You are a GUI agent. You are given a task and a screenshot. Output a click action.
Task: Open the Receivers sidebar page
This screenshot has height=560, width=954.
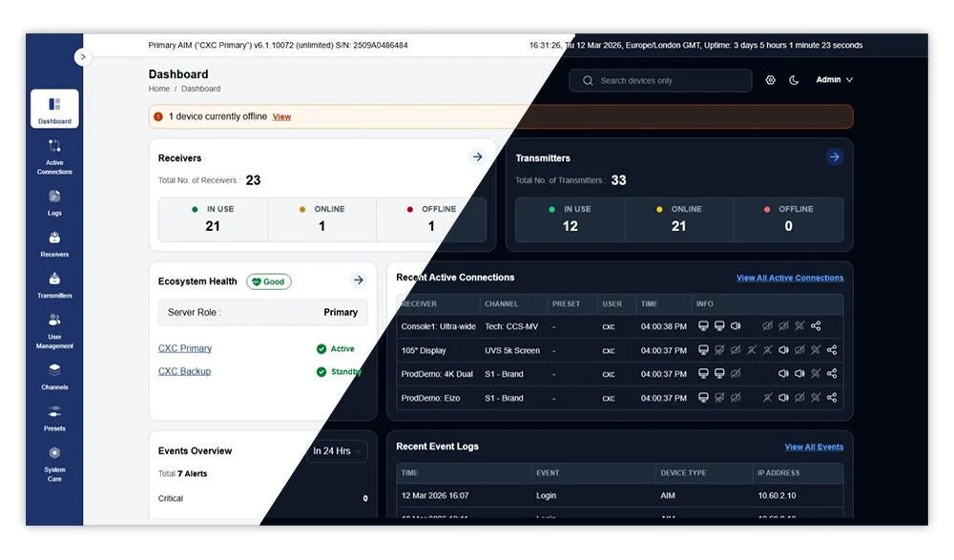click(54, 244)
